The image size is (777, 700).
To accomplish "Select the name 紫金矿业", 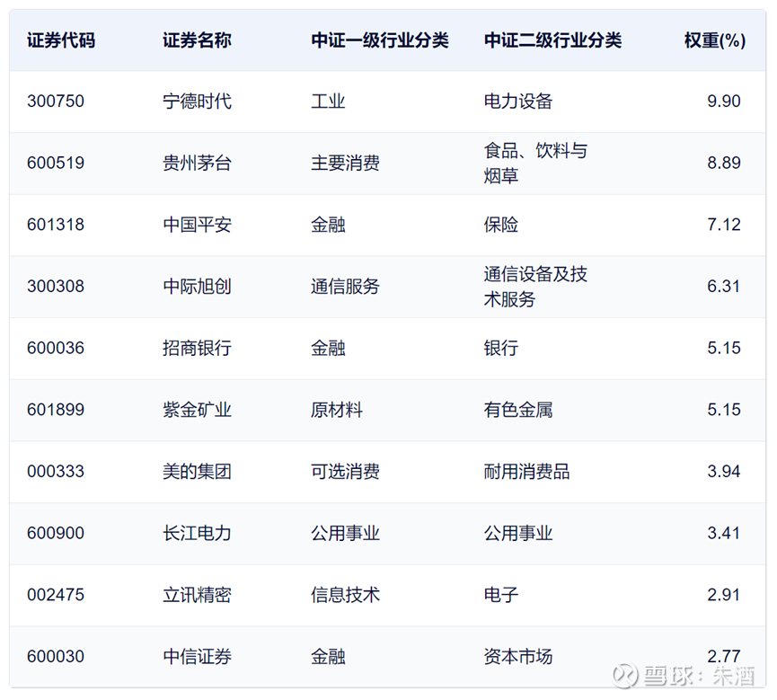I will click(x=197, y=410).
